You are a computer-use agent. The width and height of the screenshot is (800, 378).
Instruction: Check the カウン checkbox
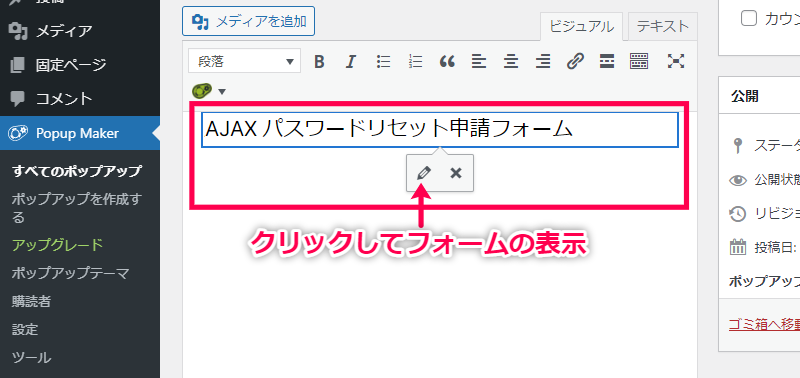coord(748,19)
